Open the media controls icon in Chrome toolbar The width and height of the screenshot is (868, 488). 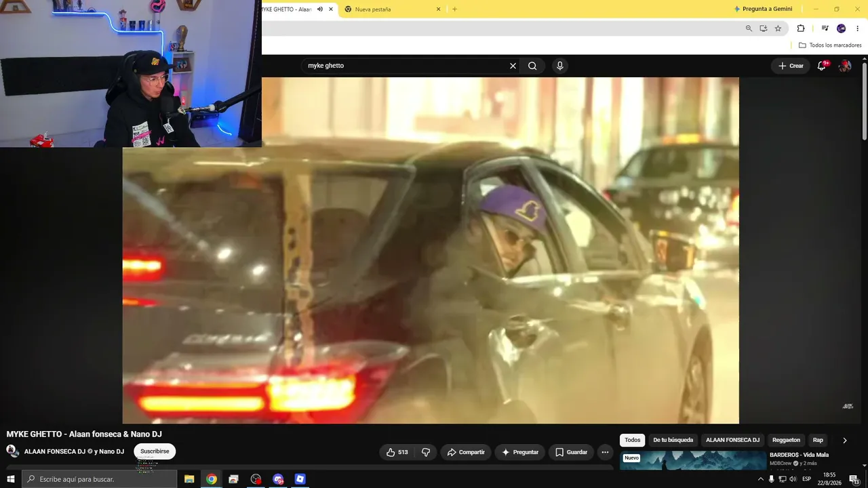pyautogui.click(x=825, y=28)
